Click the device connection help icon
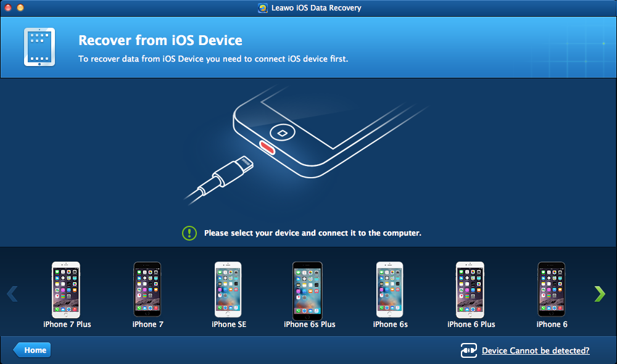 click(x=469, y=350)
